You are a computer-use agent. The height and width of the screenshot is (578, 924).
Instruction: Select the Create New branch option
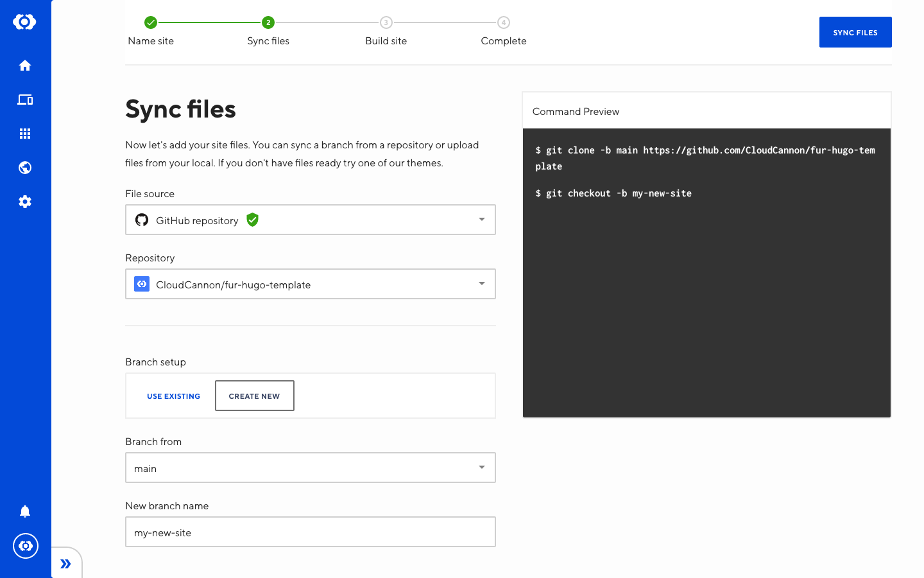pos(255,396)
